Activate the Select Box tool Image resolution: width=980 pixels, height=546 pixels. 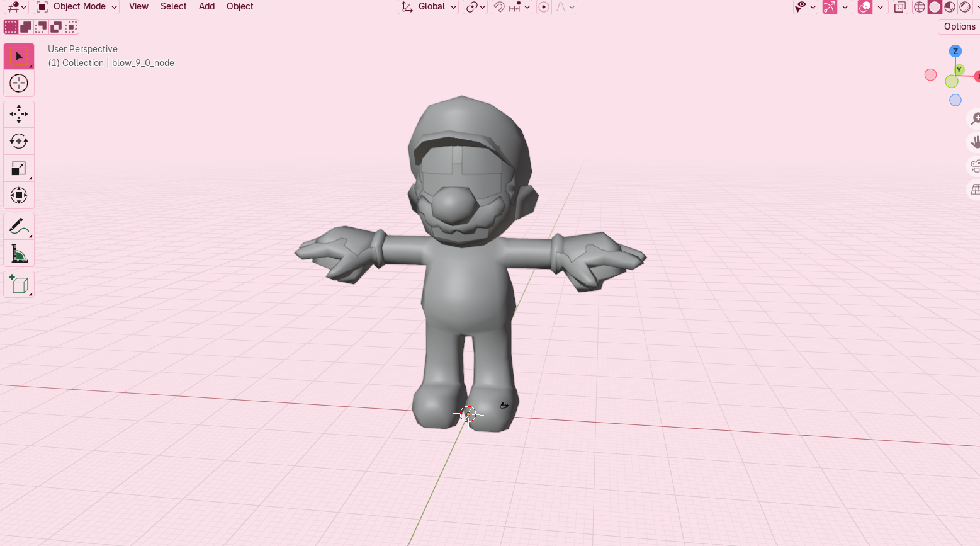click(19, 56)
